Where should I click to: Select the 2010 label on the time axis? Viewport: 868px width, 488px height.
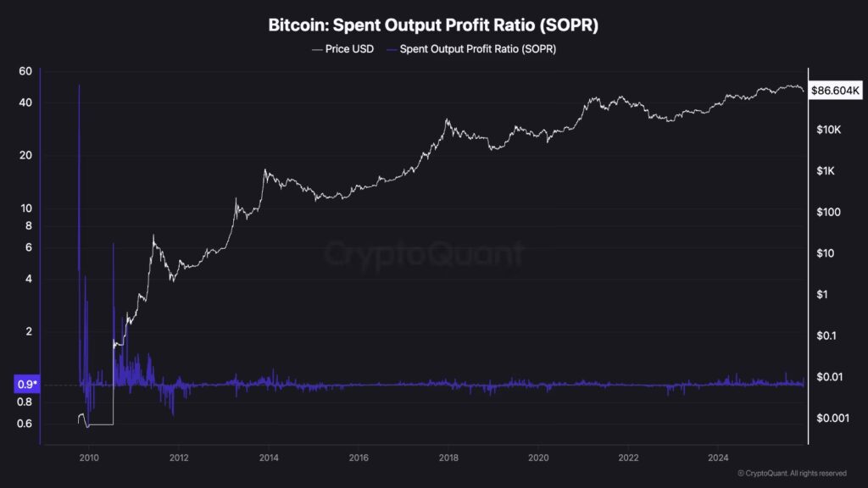(89, 457)
